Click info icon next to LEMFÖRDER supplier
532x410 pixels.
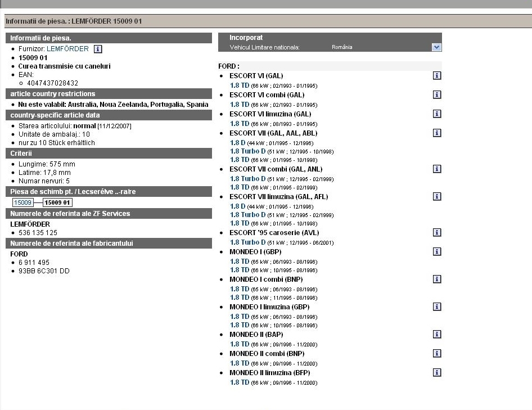[98, 49]
